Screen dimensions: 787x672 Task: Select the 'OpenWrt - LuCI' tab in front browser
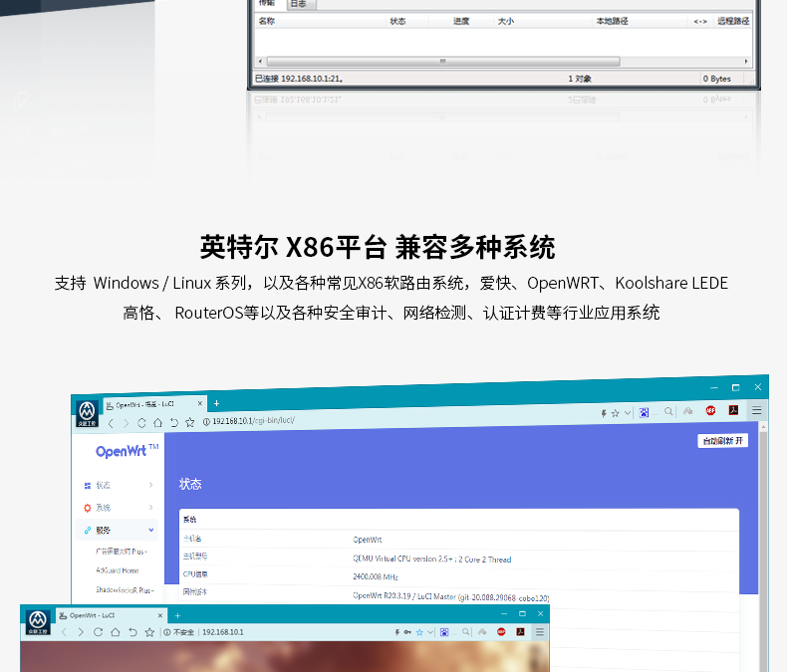[110, 615]
